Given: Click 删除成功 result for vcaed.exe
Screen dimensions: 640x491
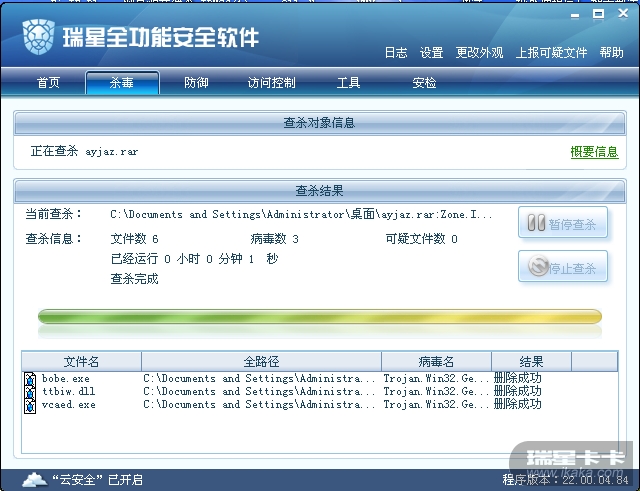Looking at the screenshot, I should 518,404.
